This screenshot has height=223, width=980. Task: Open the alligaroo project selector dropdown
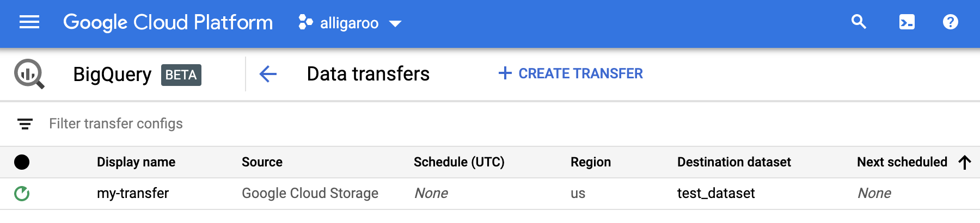(x=350, y=23)
